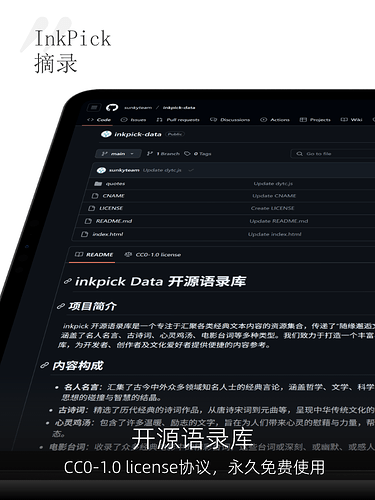Image resolution: width=375 pixels, height=500 pixels.
Task: Click the 开源语录库 caption text
Action: [192, 438]
